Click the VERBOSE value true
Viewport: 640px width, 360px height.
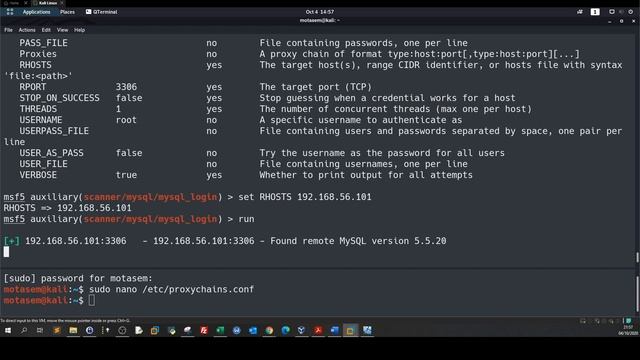126,175
